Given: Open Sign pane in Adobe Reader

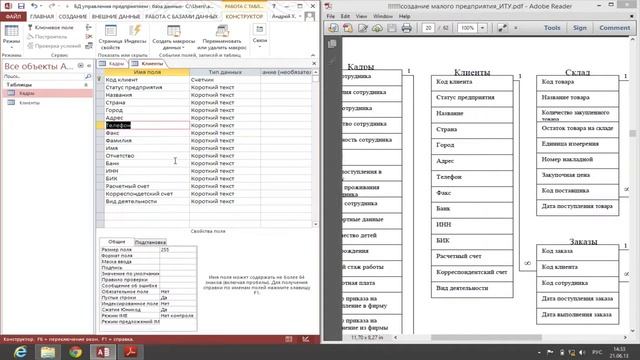Looking at the screenshot, I should pyautogui.click(x=580, y=28).
